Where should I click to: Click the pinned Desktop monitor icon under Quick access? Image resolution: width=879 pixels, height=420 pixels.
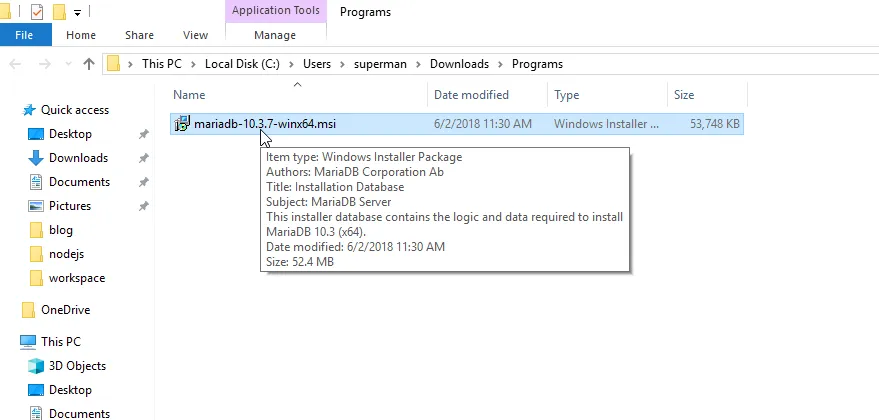point(36,134)
